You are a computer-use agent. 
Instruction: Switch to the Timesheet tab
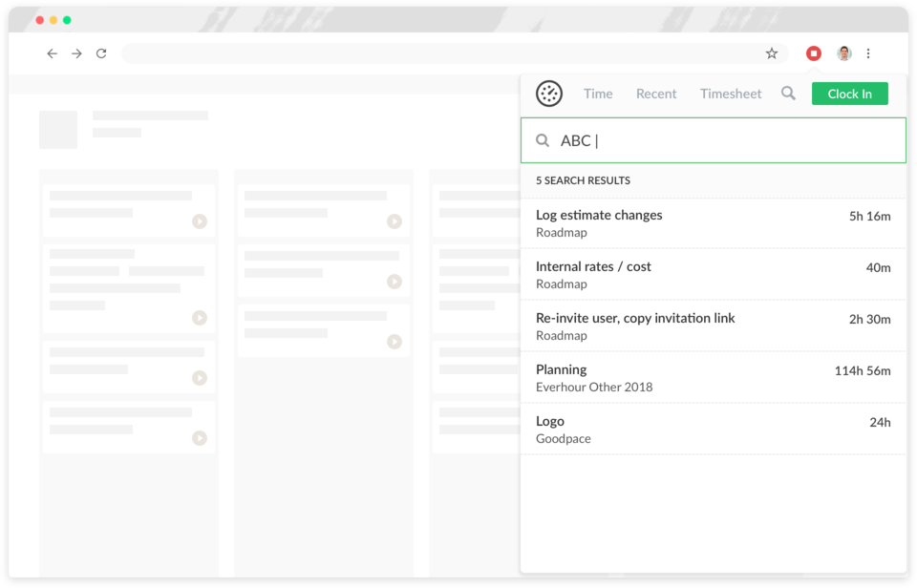(731, 94)
